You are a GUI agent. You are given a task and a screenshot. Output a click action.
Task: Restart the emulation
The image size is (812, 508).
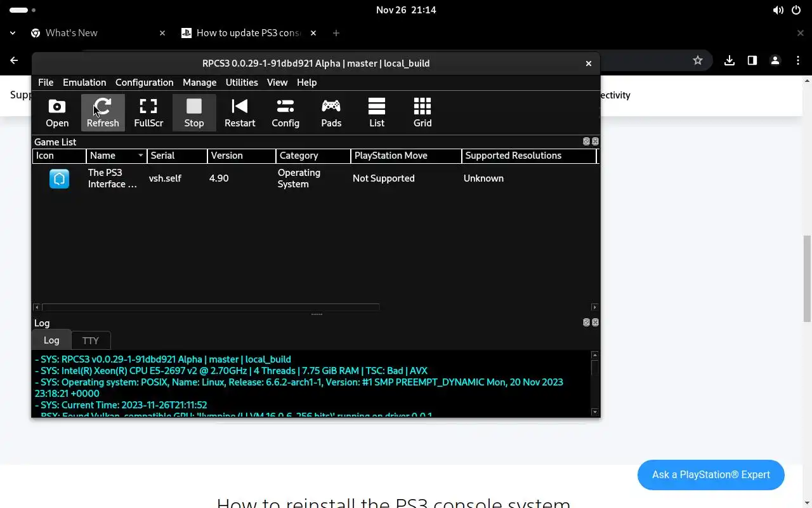(240, 113)
